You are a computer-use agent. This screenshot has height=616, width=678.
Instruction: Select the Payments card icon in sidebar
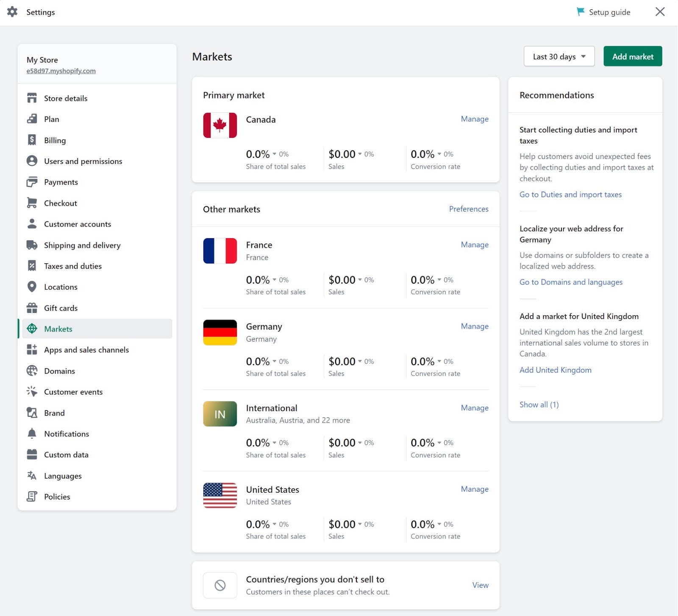coord(32,182)
